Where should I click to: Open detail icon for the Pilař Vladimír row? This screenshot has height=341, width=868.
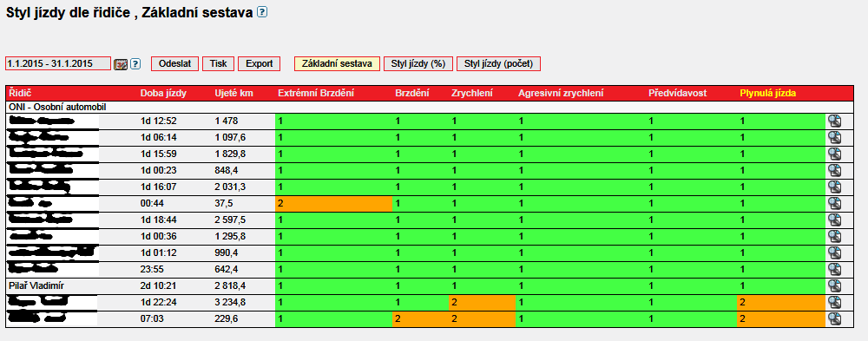[834, 286]
